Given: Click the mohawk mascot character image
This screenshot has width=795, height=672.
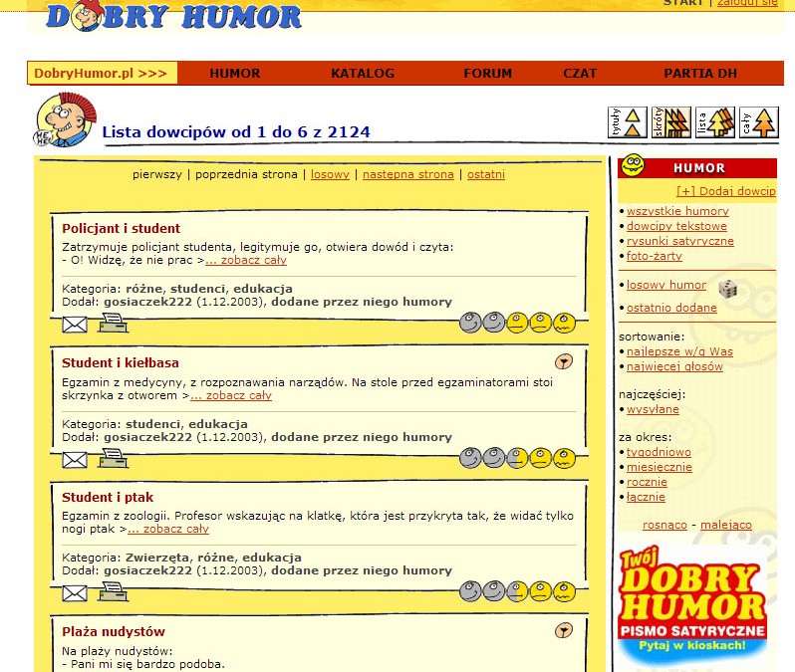Looking at the screenshot, I should 65,119.
